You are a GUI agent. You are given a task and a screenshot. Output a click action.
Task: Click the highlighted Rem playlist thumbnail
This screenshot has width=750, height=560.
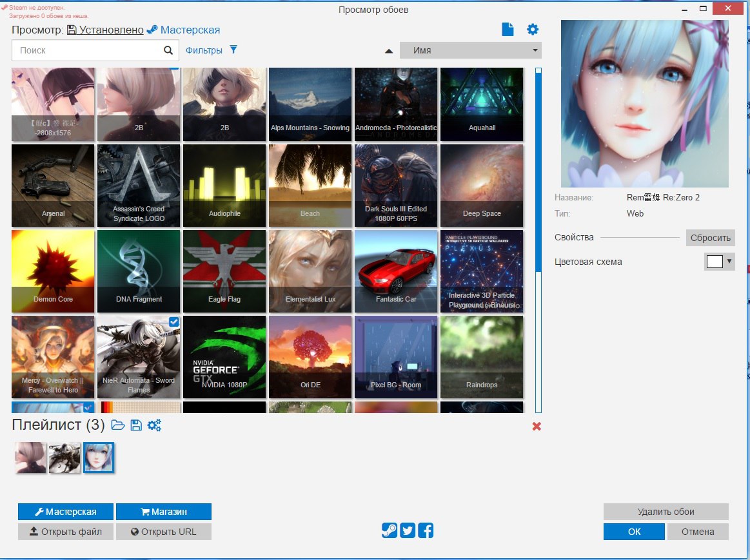pos(99,458)
